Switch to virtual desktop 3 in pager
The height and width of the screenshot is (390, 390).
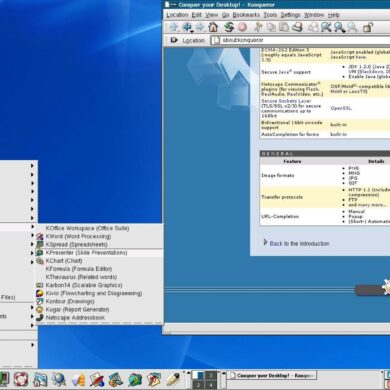(x=211, y=376)
